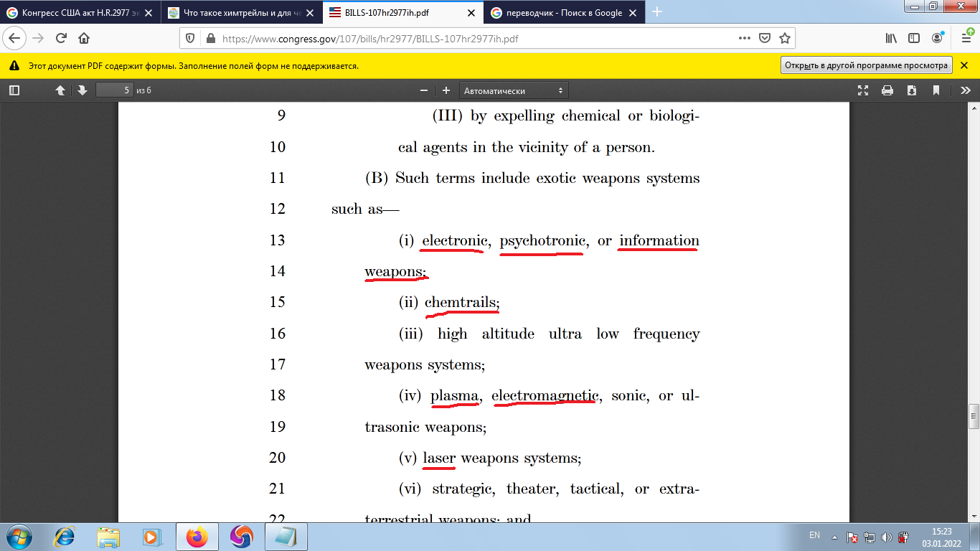The width and height of the screenshot is (980, 551).
Task: Switch to presentation fullscreen mode
Action: click(863, 90)
